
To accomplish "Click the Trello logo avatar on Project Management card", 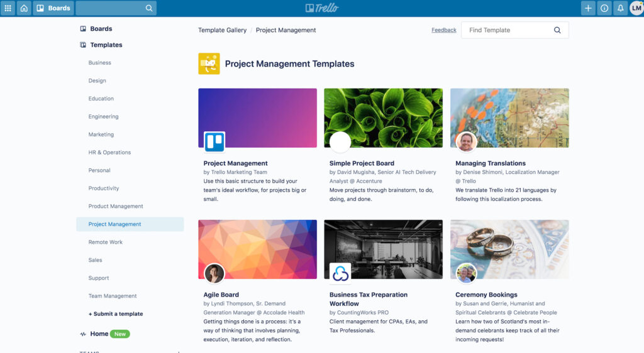I will 214,142.
